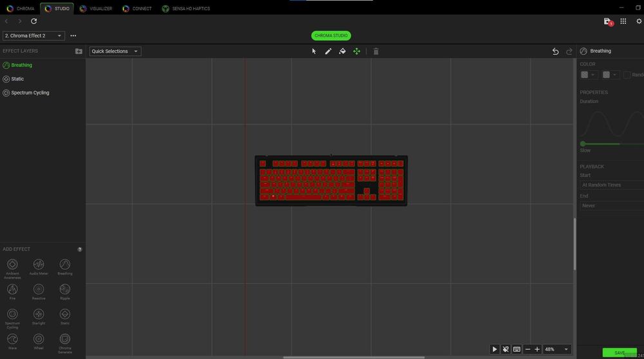Redo the last action

click(x=569, y=51)
